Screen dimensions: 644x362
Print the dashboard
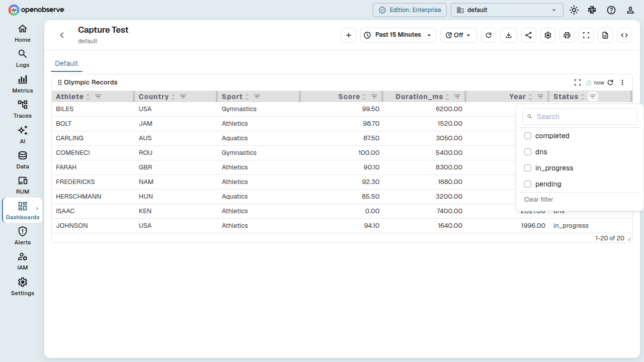pyautogui.click(x=567, y=35)
